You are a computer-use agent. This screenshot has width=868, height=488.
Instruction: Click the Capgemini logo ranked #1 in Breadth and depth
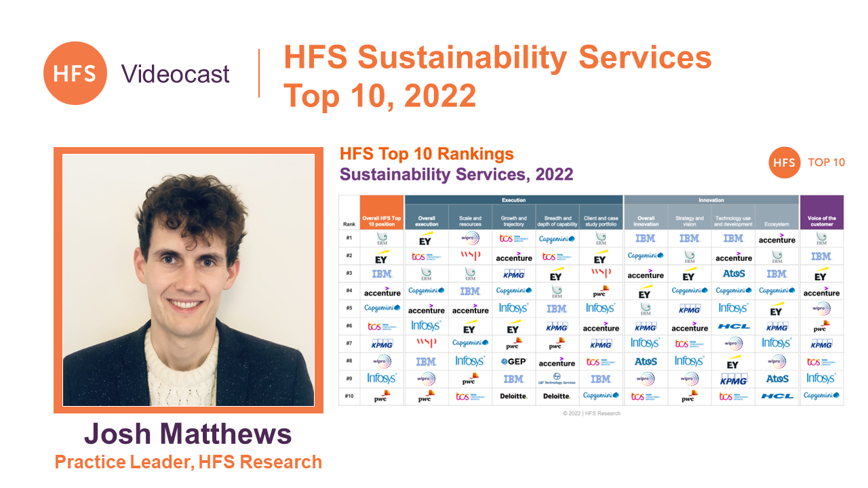(557, 239)
